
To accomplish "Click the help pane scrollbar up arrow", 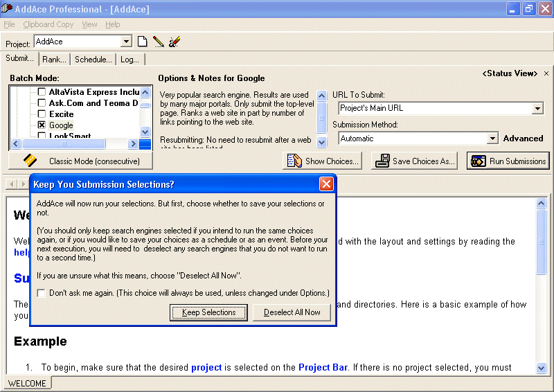I will 541,203.
